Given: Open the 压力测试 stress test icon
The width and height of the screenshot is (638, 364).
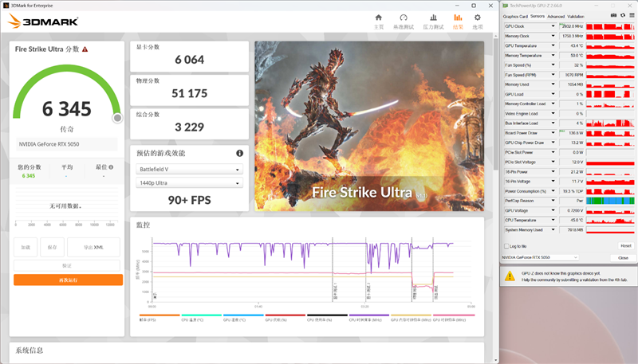Looking at the screenshot, I should 433,21.
